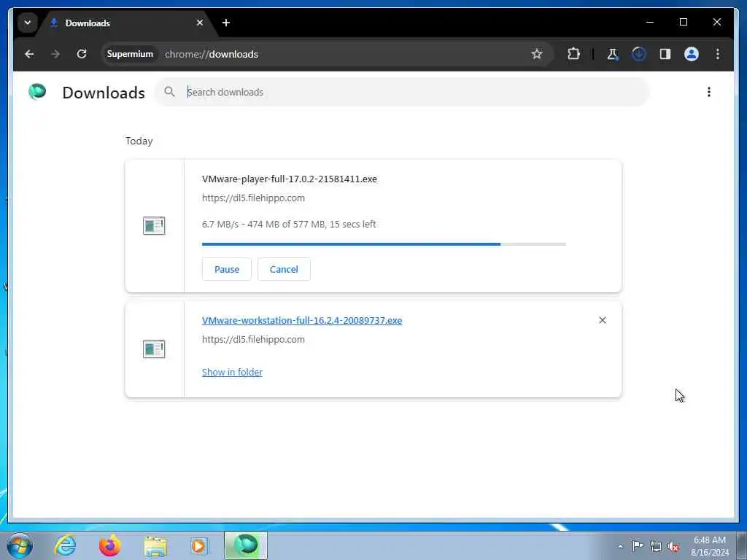Click the VMware-workstation file icon

tap(154, 349)
